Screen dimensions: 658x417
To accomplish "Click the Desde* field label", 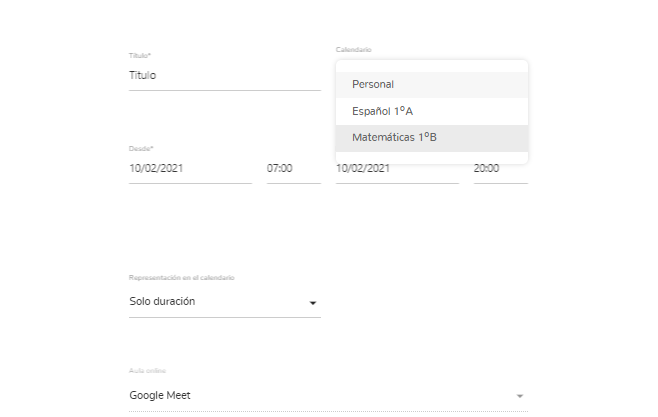I will [x=141, y=148].
